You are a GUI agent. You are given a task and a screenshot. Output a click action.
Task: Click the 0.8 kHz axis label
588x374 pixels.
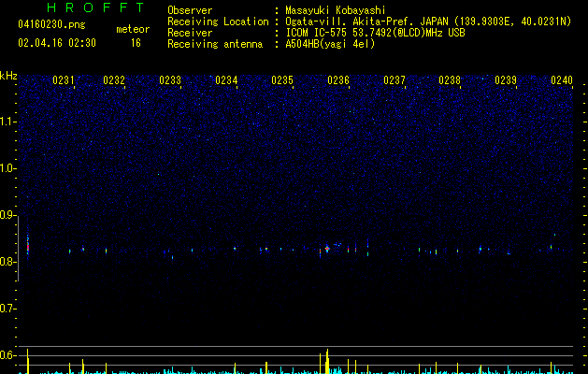pos(7,262)
